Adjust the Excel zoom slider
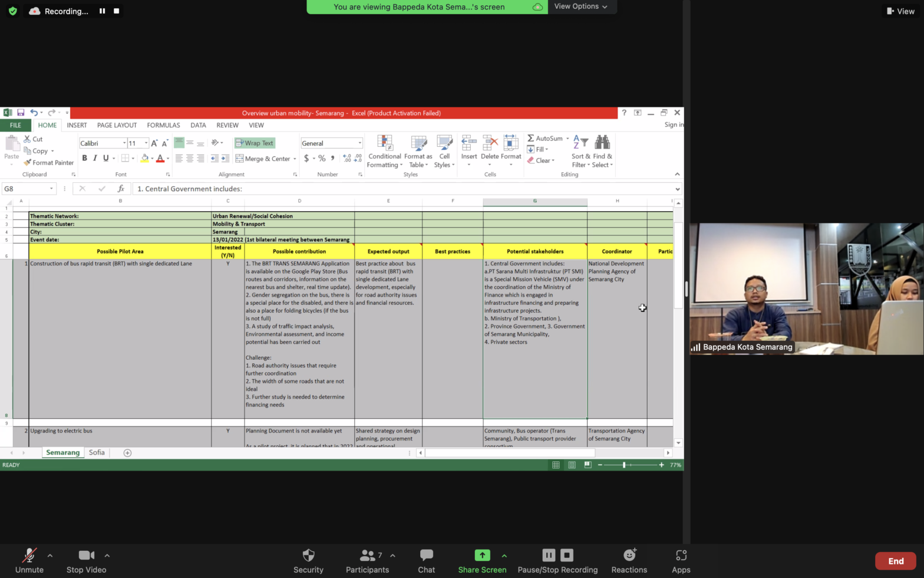 pos(624,465)
